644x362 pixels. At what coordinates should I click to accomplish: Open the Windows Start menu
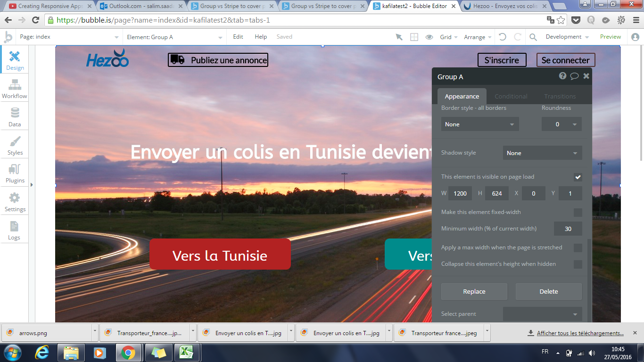tap(12, 353)
